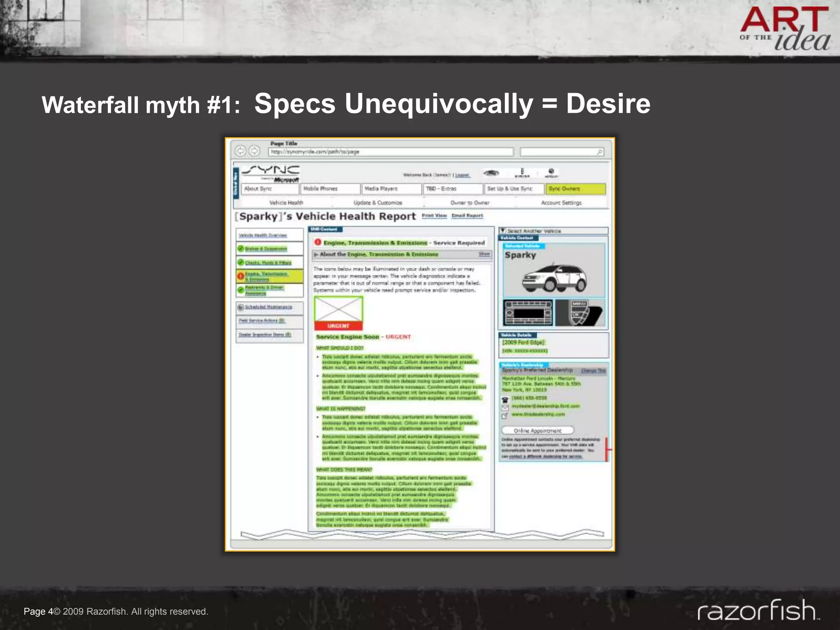The width and height of the screenshot is (840, 630).
Task: Click the dealership email envelope icon
Action: [x=505, y=407]
